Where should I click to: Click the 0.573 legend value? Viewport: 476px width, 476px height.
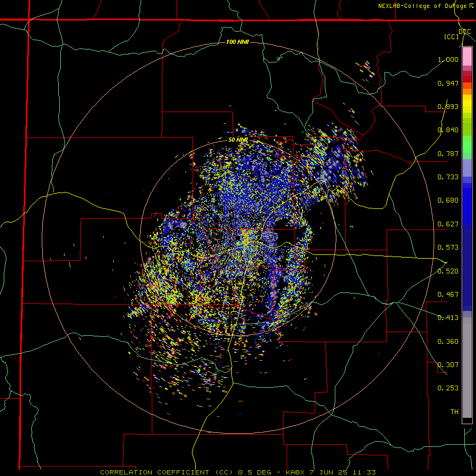[x=448, y=248]
